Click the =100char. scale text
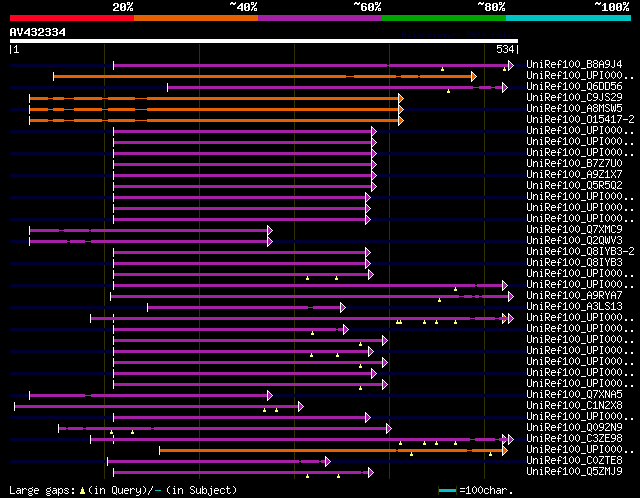The width and height of the screenshot is (640, 498). point(486,490)
